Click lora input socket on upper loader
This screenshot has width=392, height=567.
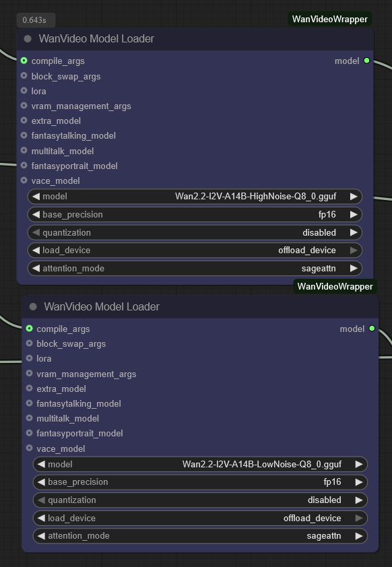pos(24,91)
